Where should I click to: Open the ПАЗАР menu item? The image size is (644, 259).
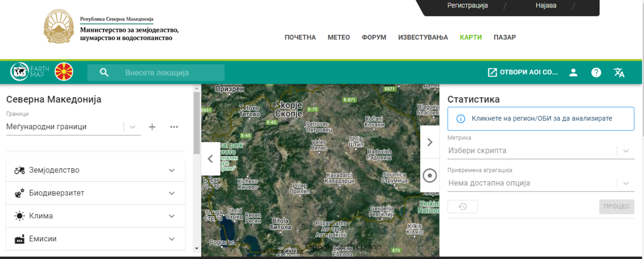tap(504, 38)
